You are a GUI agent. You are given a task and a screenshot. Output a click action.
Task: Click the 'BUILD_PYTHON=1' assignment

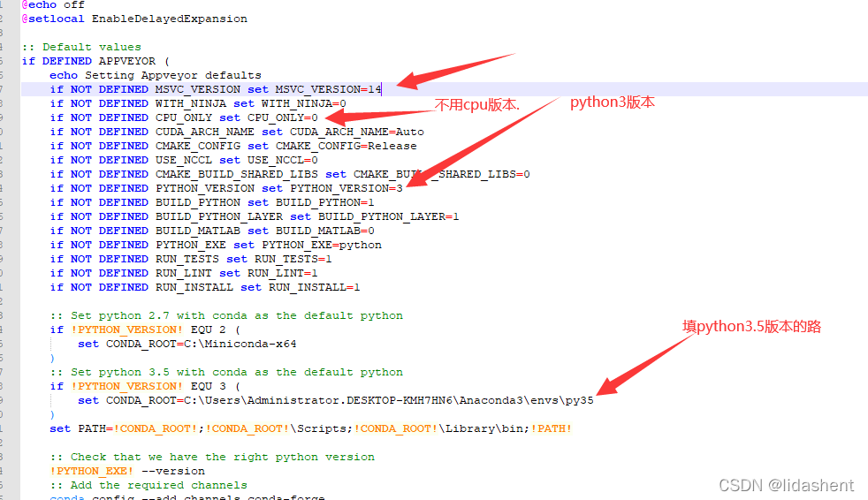(325, 202)
